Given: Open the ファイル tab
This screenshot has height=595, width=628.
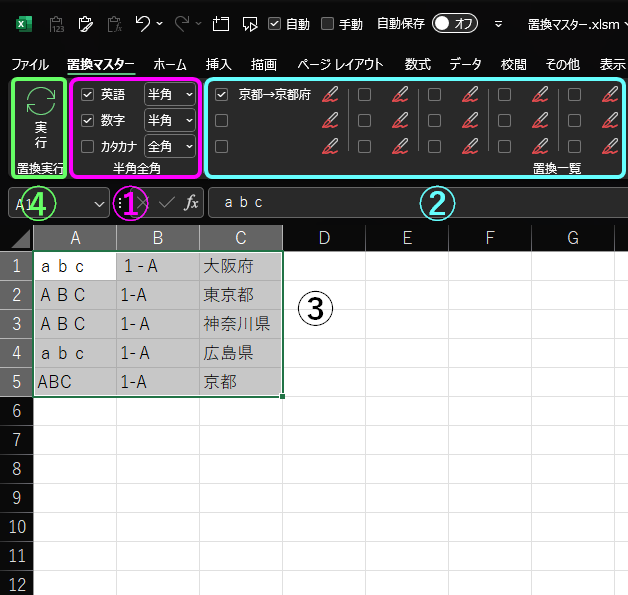Looking at the screenshot, I should pos(30,64).
